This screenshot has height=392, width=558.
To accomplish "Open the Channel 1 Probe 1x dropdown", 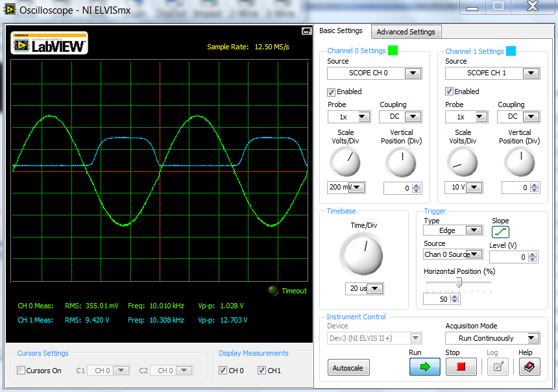I will (467, 117).
